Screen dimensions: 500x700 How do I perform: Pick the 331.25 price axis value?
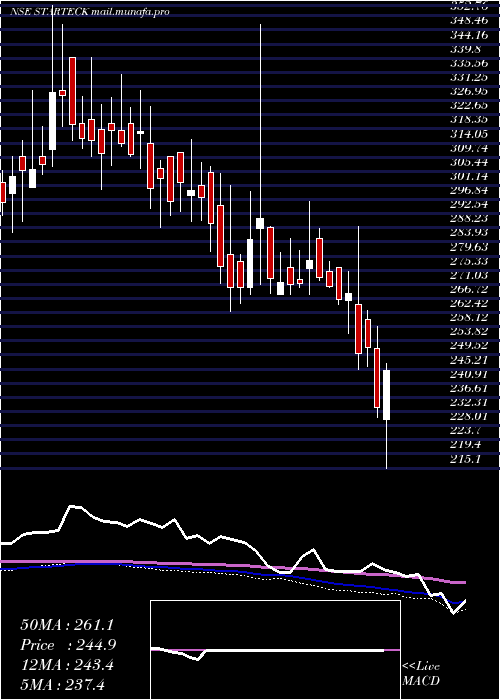pos(468,77)
